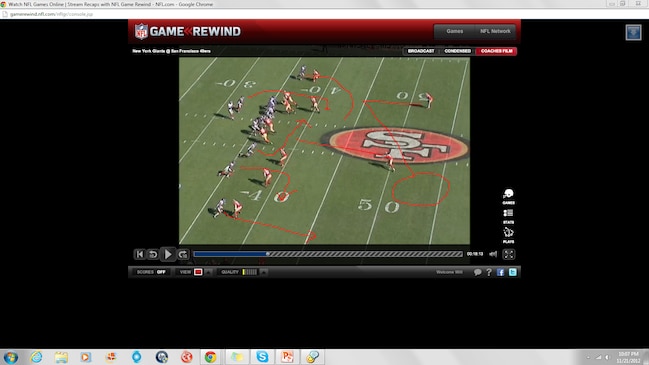
Task: Open the Games menu button
Action: coord(454,31)
